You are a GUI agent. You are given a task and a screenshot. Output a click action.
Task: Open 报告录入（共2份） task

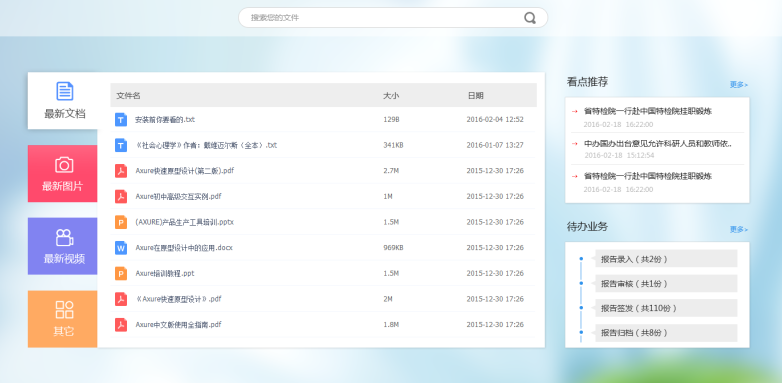pos(666,259)
